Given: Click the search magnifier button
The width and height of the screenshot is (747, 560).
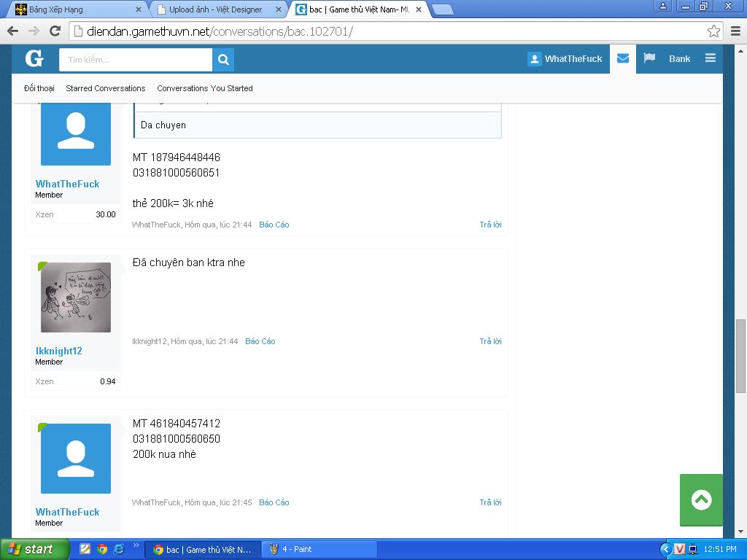Looking at the screenshot, I should 223,60.
